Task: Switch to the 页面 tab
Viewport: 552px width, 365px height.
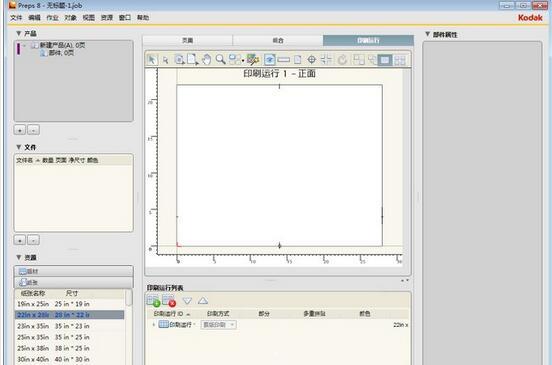Action: [188, 40]
